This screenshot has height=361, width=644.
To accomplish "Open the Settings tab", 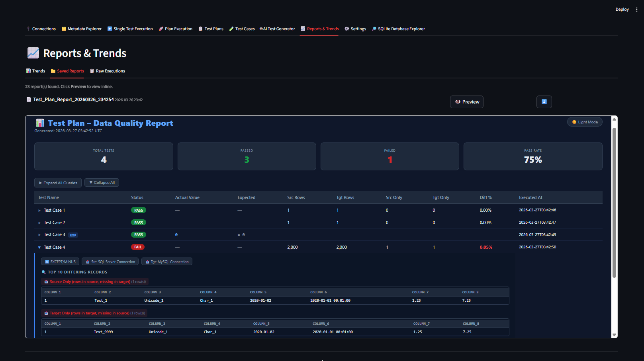I will [x=355, y=29].
